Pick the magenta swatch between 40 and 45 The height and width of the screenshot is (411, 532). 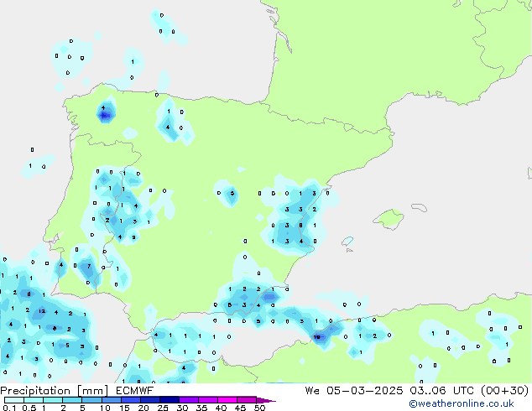(x=227, y=400)
